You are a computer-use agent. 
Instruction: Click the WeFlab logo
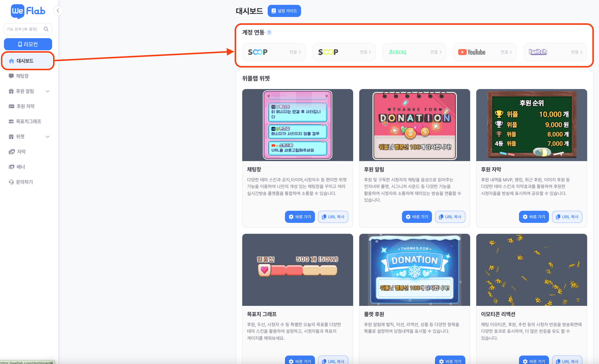pos(28,11)
